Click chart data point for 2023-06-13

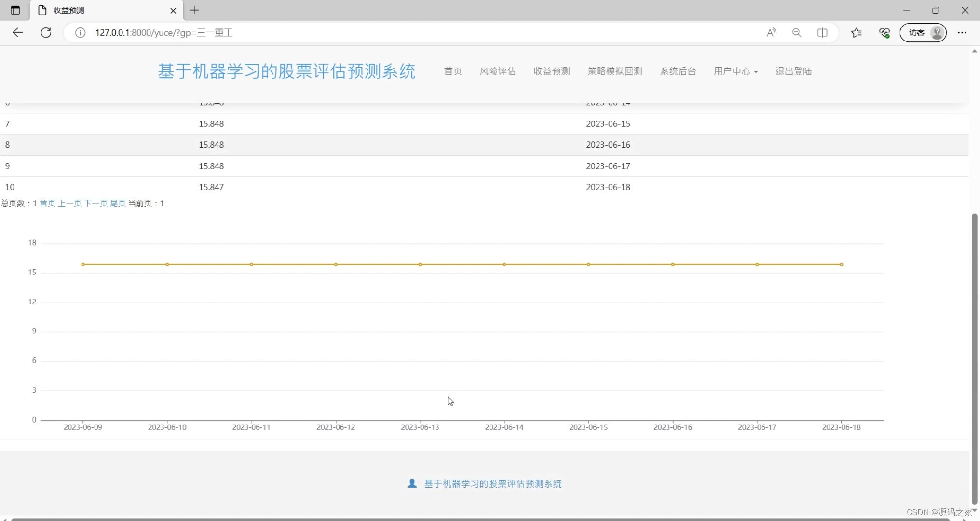tap(420, 264)
